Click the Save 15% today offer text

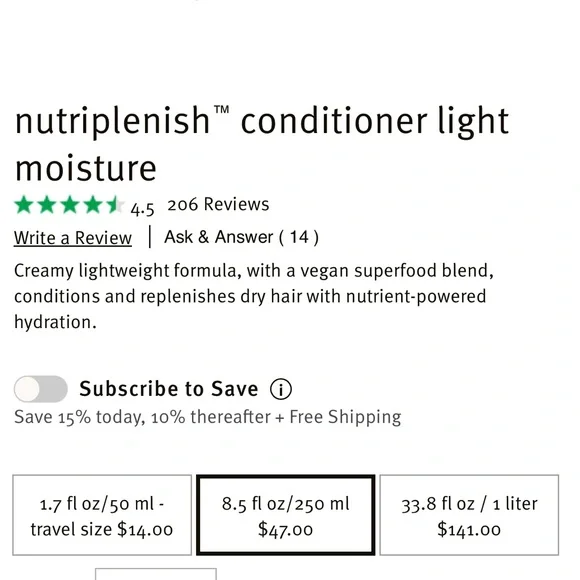[208, 417]
